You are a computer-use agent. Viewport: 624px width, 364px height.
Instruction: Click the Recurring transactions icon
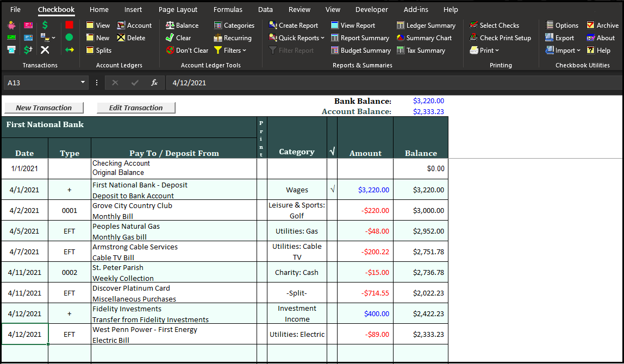point(234,37)
